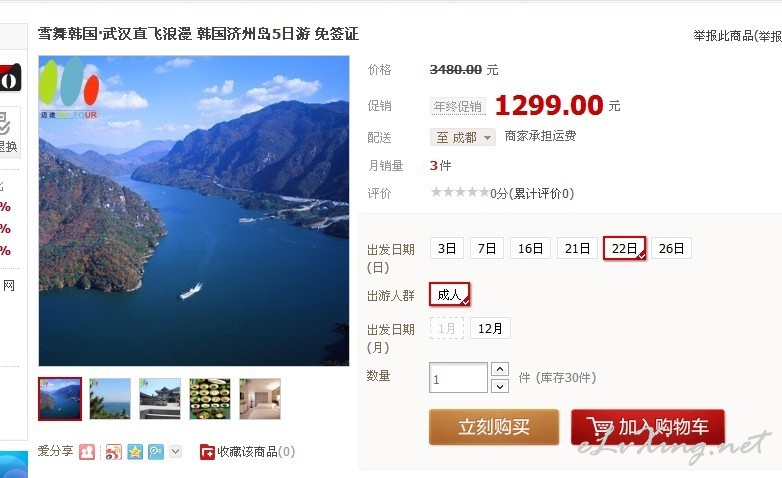Expand more share options arrow
Viewport: 782px width, 478px height.
coord(175,452)
